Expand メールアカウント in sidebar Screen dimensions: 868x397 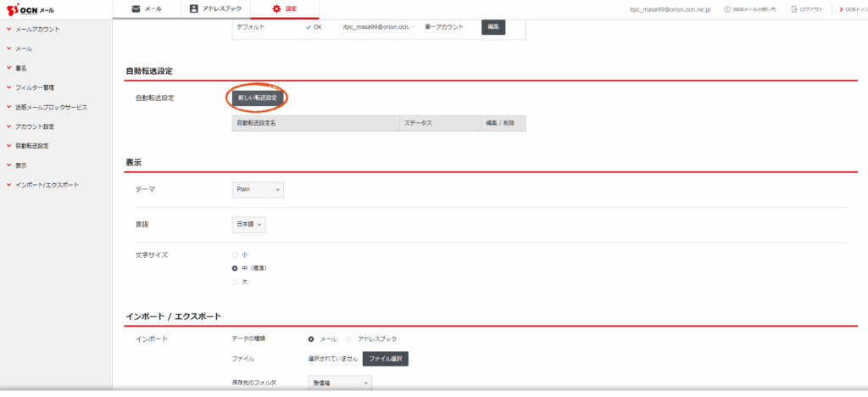(x=37, y=30)
